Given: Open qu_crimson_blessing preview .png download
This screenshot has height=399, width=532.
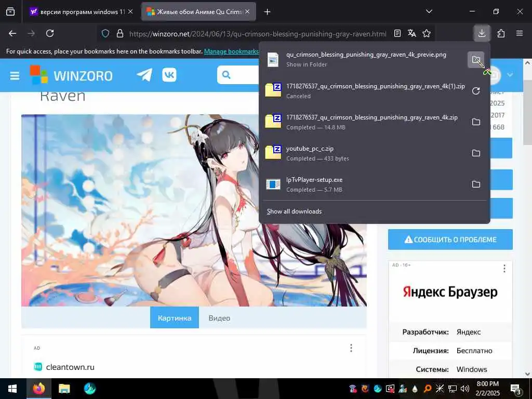Looking at the screenshot, I should pyautogui.click(x=364, y=59).
